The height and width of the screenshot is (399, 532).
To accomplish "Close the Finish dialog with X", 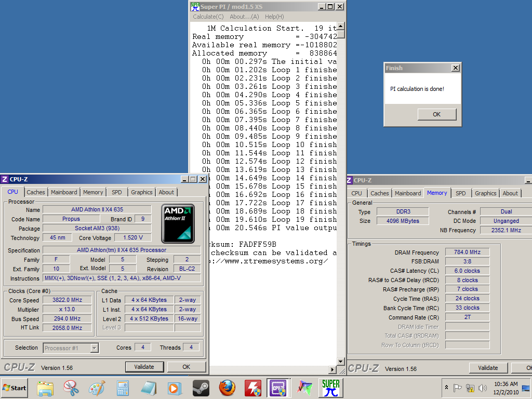I will coord(456,68).
